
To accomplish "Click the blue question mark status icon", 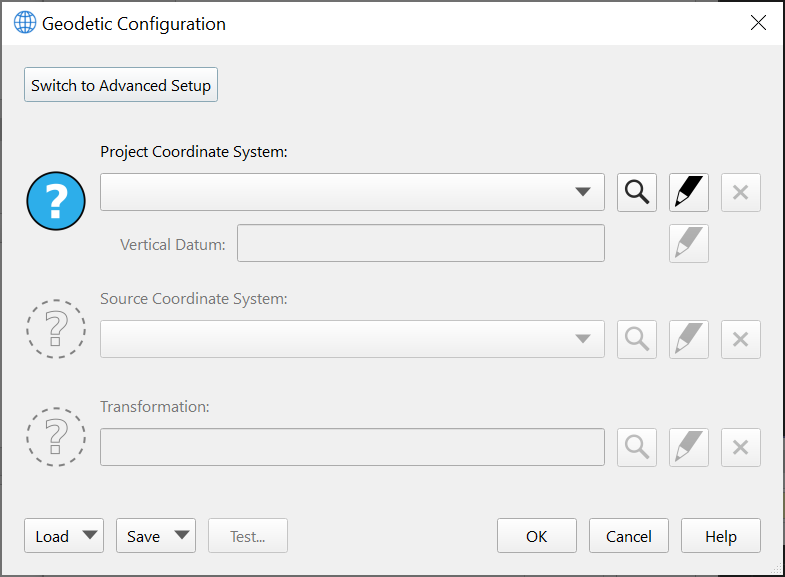I will (x=56, y=201).
